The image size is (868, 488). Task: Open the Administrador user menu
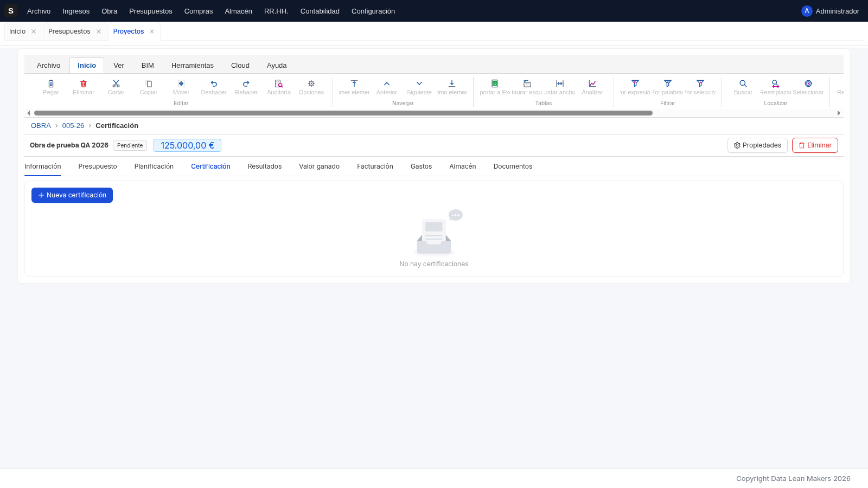[830, 11]
